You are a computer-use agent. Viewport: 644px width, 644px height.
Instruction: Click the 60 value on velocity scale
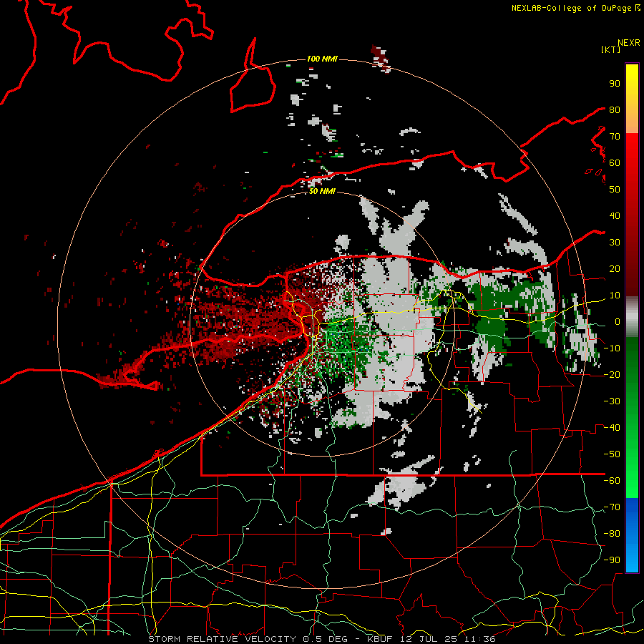click(x=615, y=163)
